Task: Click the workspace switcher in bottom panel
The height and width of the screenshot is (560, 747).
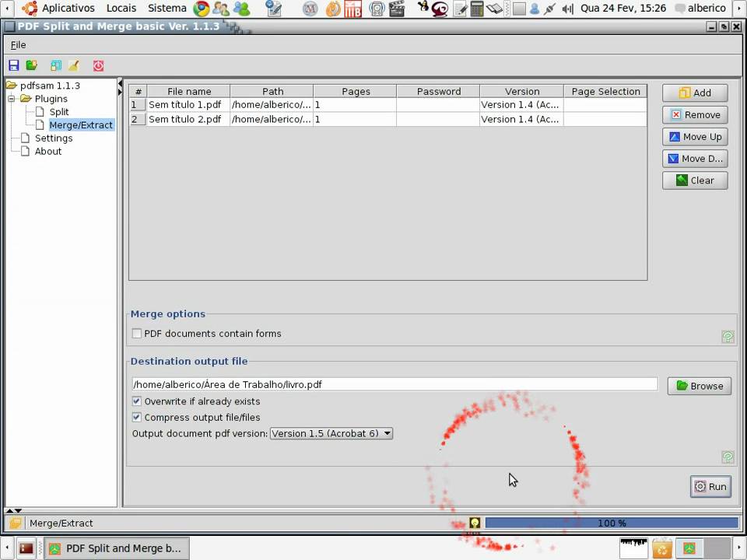Action: tap(702, 548)
